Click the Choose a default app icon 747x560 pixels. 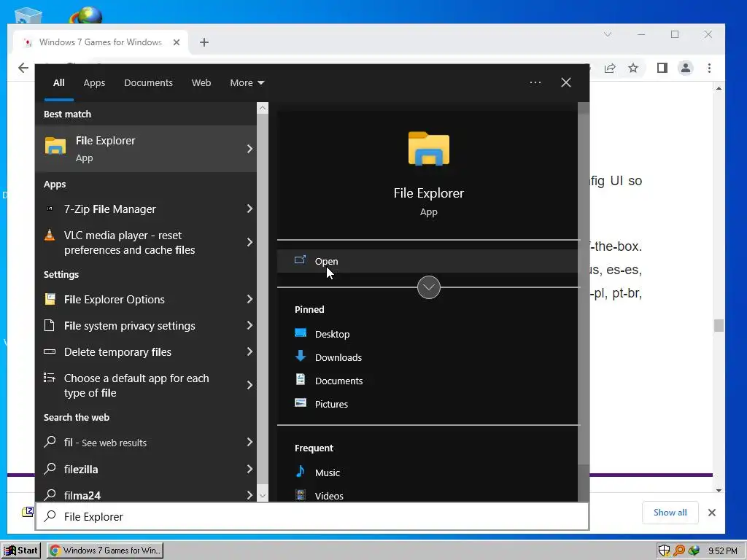click(50, 378)
